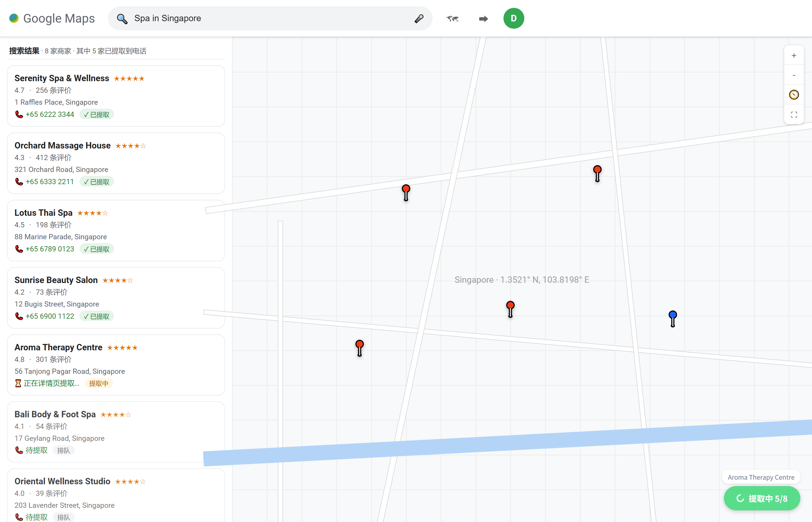The image size is (812, 522).
Task: Open the world map layers icon
Action: pos(452,18)
